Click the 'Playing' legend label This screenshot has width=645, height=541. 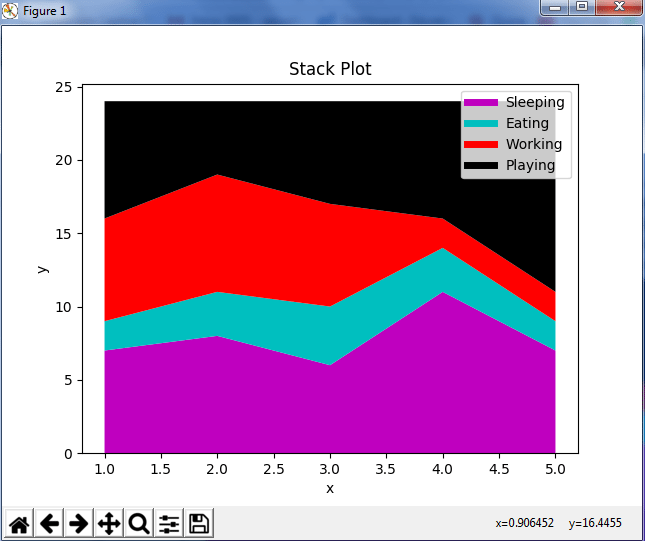[x=530, y=165]
